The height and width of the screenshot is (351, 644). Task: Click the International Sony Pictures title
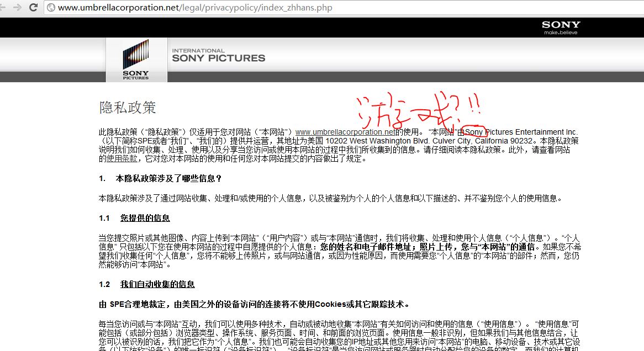[218, 55]
